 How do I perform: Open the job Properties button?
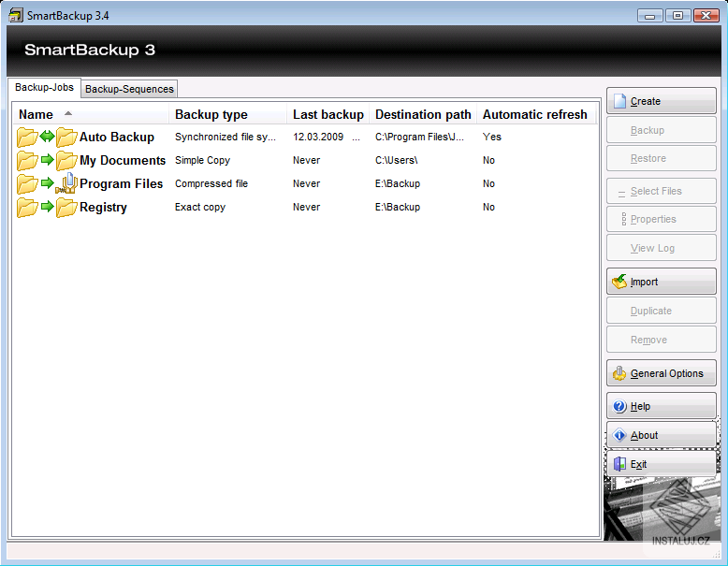click(x=662, y=219)
